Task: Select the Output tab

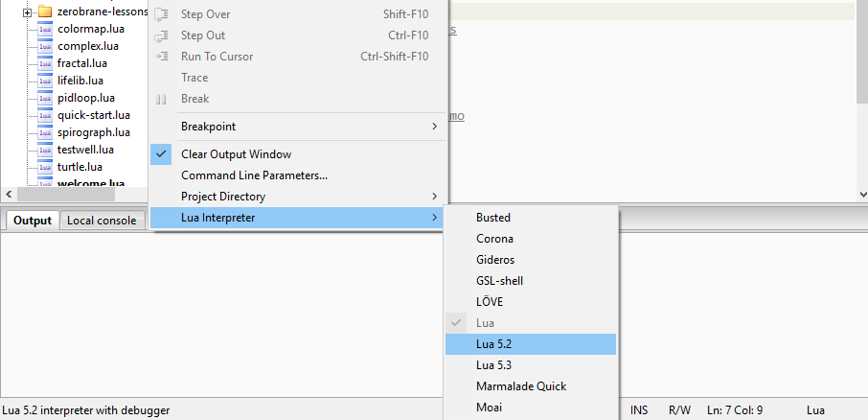Action: 33,221
